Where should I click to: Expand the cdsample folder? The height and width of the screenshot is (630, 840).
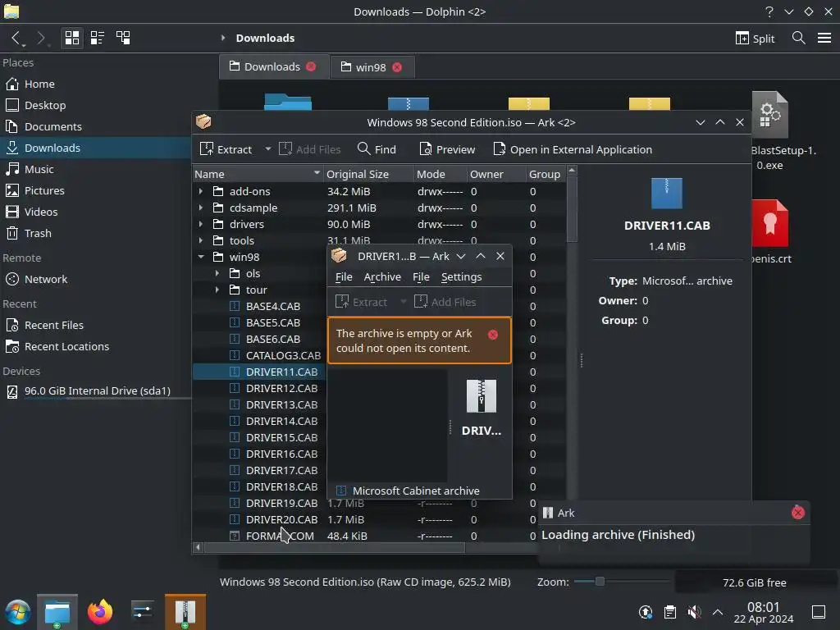[x=201, y=208]
